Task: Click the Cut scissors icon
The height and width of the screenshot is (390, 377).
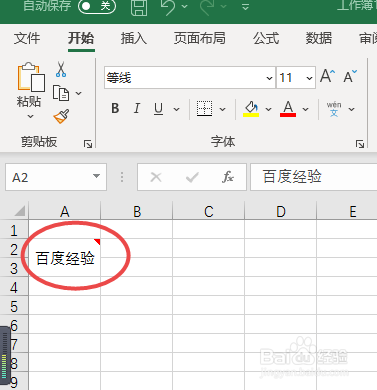Action: 61,69
